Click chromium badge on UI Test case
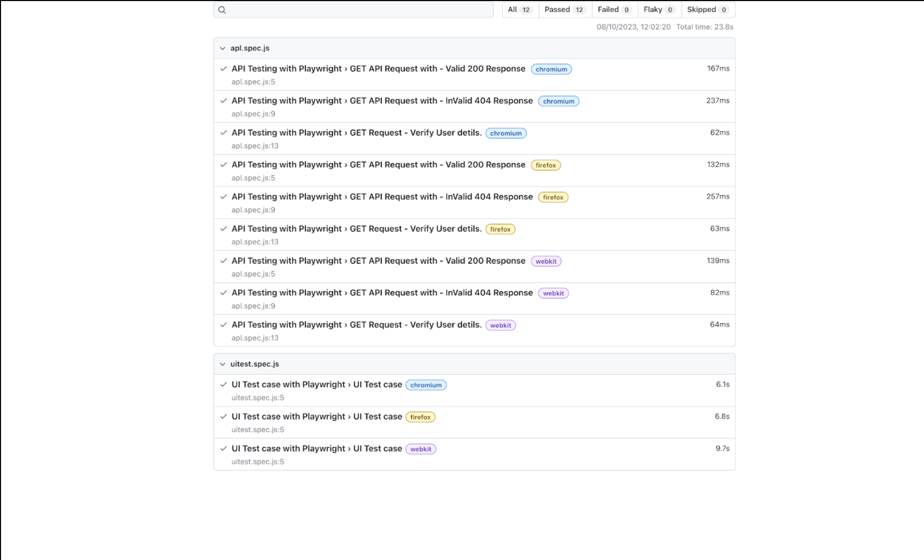 [x=426, y=385]
